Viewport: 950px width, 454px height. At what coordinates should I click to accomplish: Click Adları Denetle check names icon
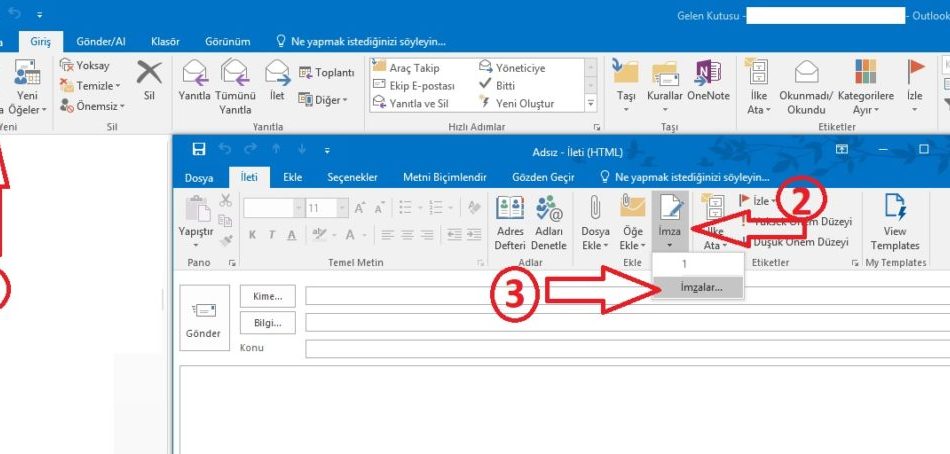click(x=548, y=220)
